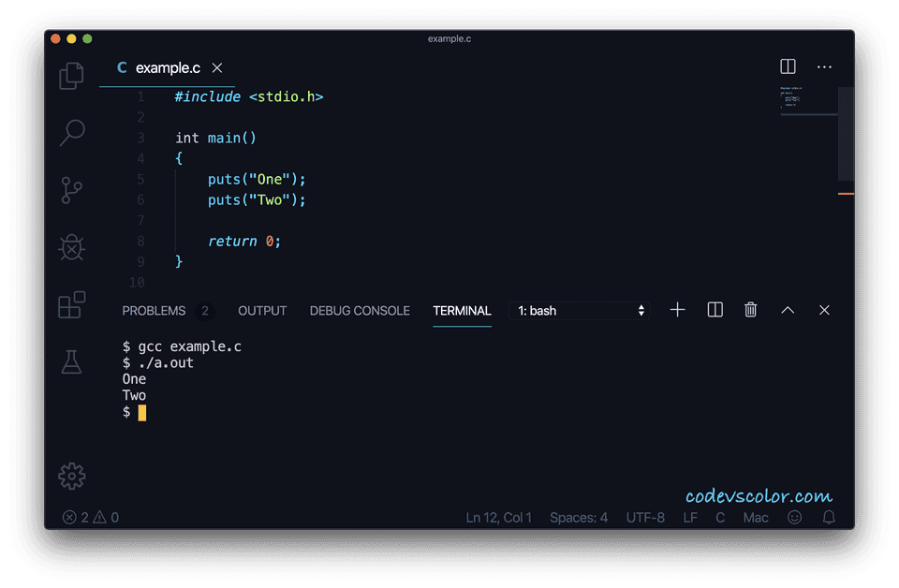Open Manage gear icon in activity bar
Viewport: 899px width, 588px height.
tap(72, 476)
